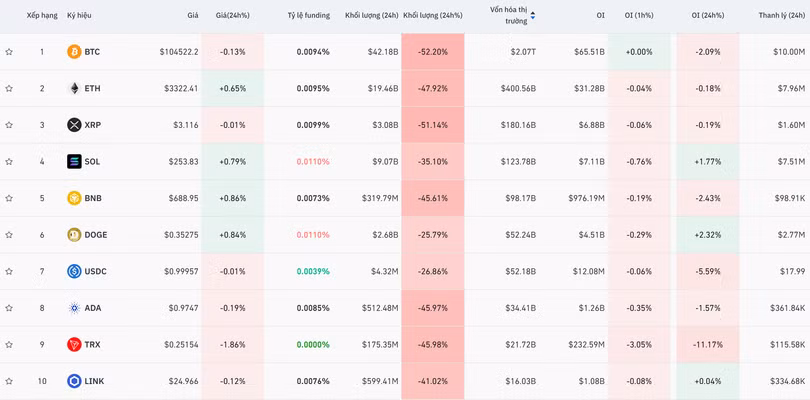Click the Chainlink LINK coin icon

[x=74, y=381]
